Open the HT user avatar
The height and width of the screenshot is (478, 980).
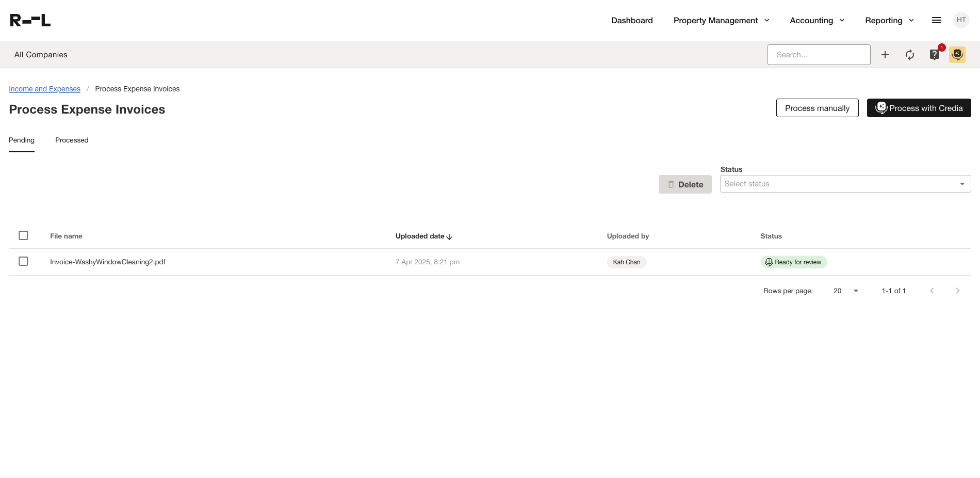pyautogui.click(x=961, y=21)
